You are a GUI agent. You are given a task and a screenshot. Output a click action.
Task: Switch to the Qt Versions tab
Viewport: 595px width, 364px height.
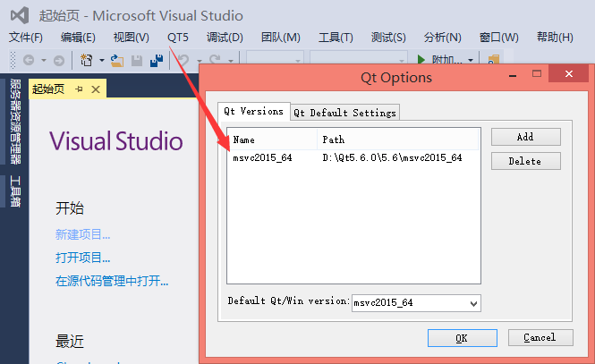[253, 111]
